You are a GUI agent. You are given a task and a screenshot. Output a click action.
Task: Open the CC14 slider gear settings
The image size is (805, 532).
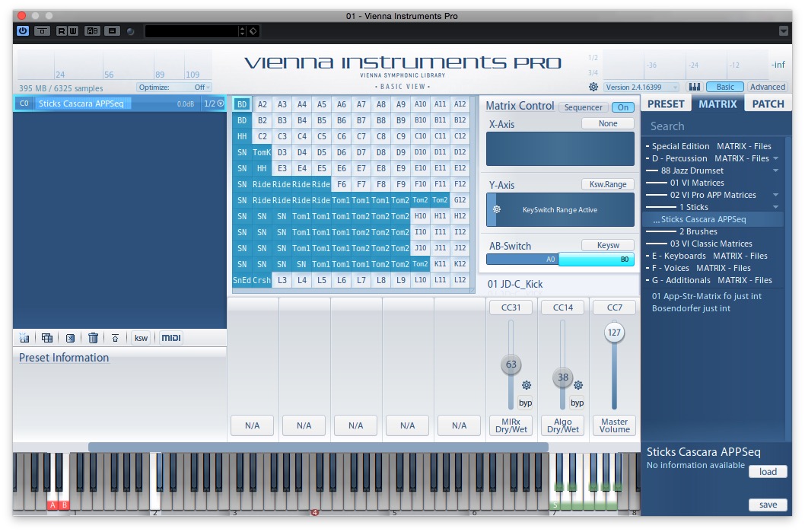coord(578,385)
